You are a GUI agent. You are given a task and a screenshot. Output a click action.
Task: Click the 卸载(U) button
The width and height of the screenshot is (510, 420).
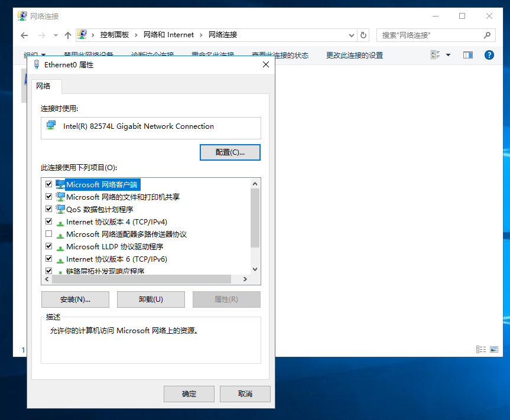[151, 299]
